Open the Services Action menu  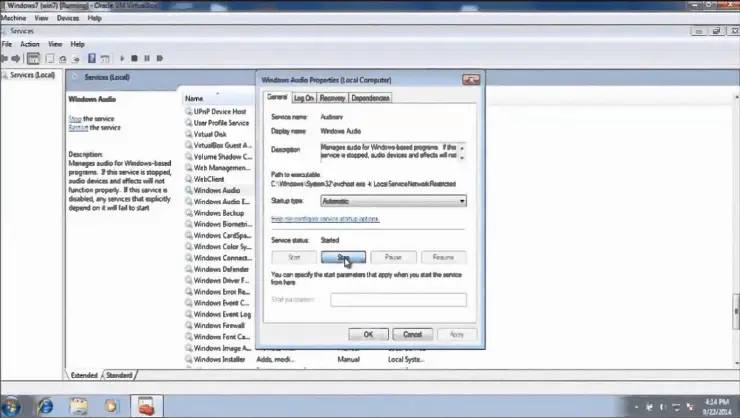[x=30, y=44]
